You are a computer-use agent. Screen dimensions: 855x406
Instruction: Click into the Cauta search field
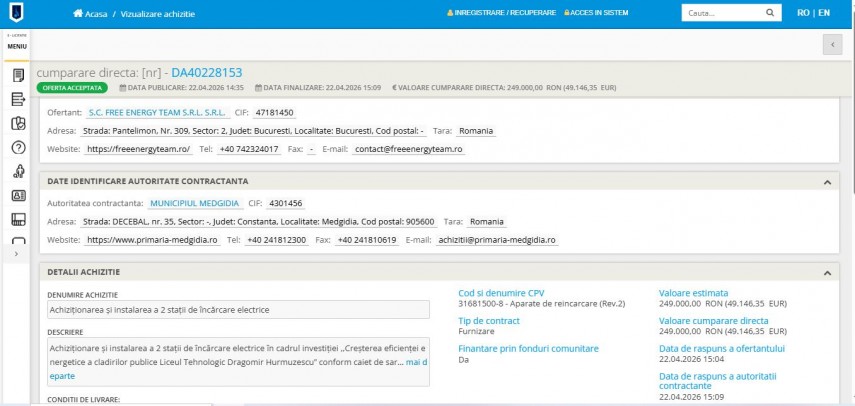click(720, 13)
